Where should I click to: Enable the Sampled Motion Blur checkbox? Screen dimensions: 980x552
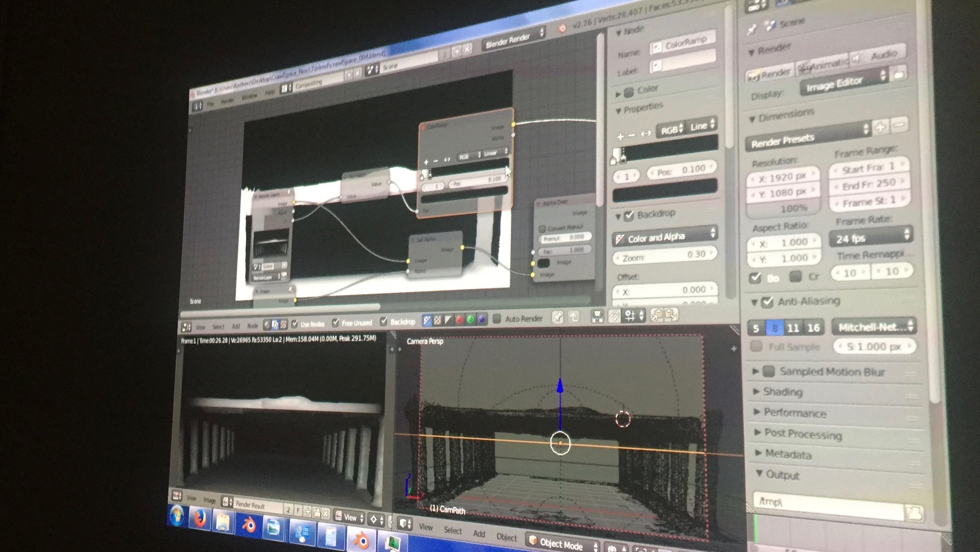point(769,371)
